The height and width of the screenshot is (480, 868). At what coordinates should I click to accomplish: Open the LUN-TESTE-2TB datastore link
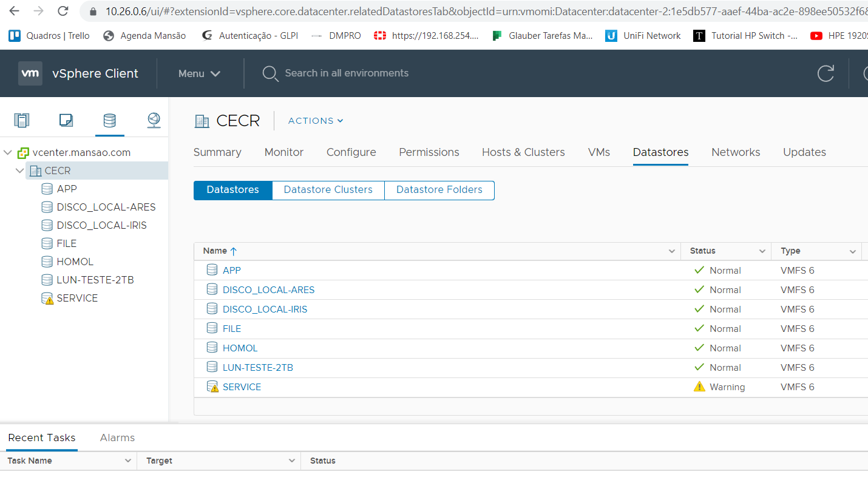[x=258, y=368]
